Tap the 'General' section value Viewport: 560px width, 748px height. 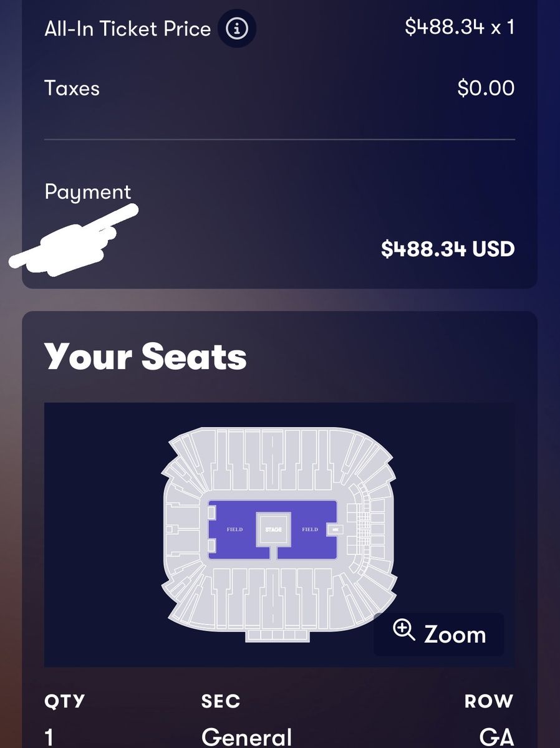pos(246,738)
